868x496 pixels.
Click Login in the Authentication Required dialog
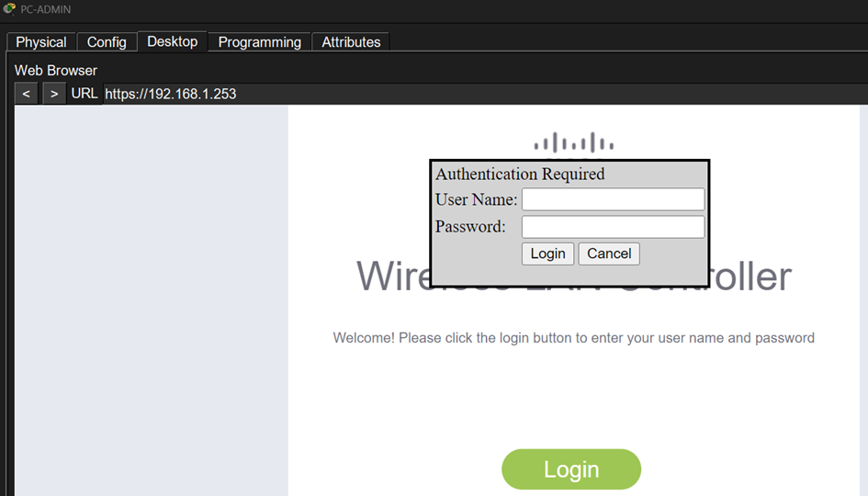(x=547, y=254)
